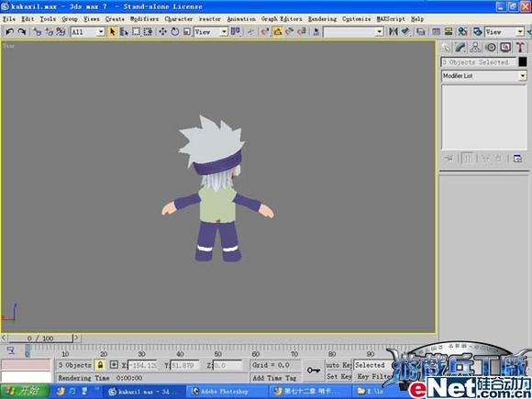Click the Bind to Space Warp icon
The height and width of the screenshot is (399, 532).
coord(61,31)
